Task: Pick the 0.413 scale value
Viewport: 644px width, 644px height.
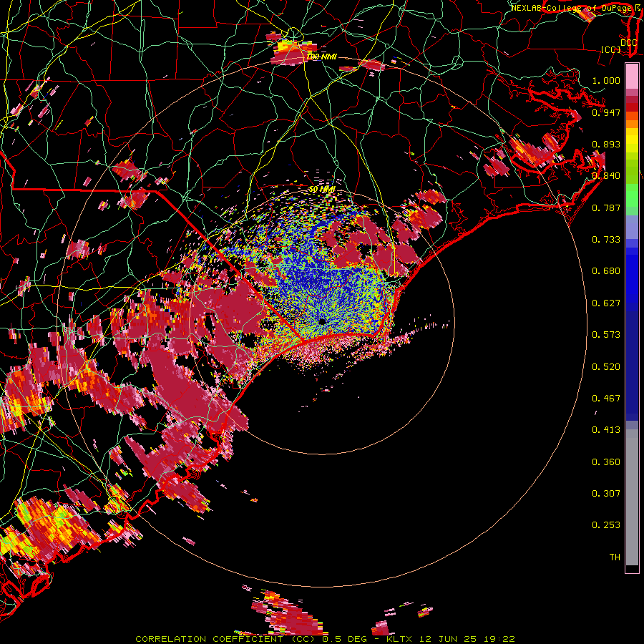Action: [606, 430]
